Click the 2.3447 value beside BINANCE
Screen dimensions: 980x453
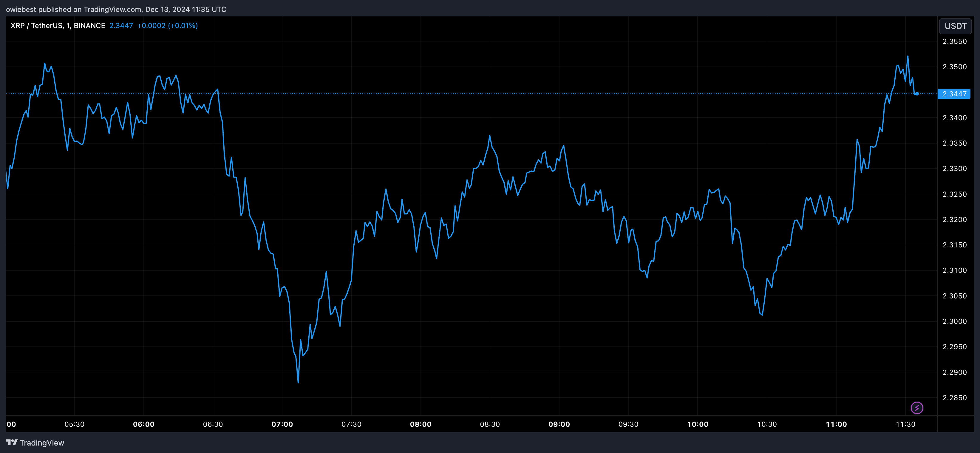click(x=121, y=25)
